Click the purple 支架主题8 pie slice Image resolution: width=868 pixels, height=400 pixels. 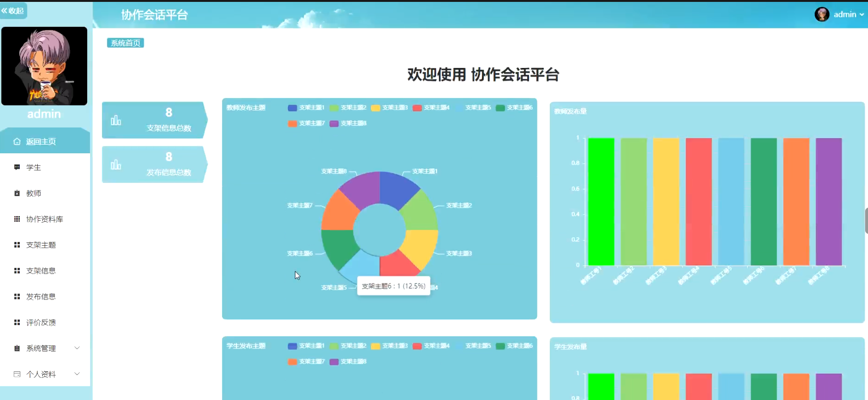point(363,190)
